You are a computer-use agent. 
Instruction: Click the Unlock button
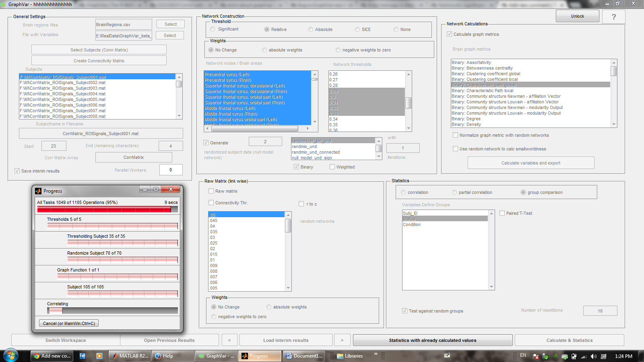[x=577, y=16]
